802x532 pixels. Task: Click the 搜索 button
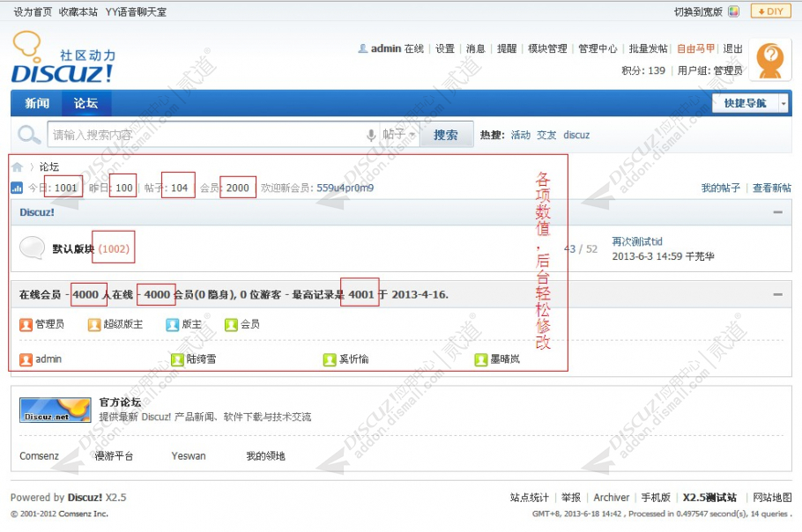pyautogui.click(x=445, y=135)
